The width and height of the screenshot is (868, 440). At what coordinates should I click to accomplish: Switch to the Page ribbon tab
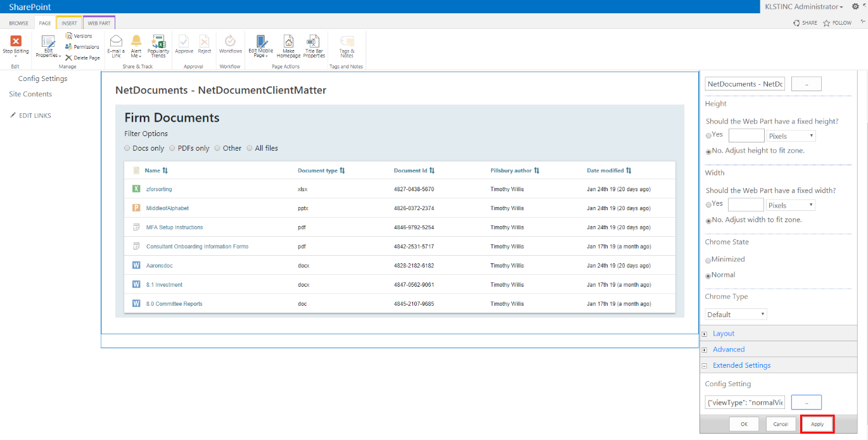click(x=45, y=23)
